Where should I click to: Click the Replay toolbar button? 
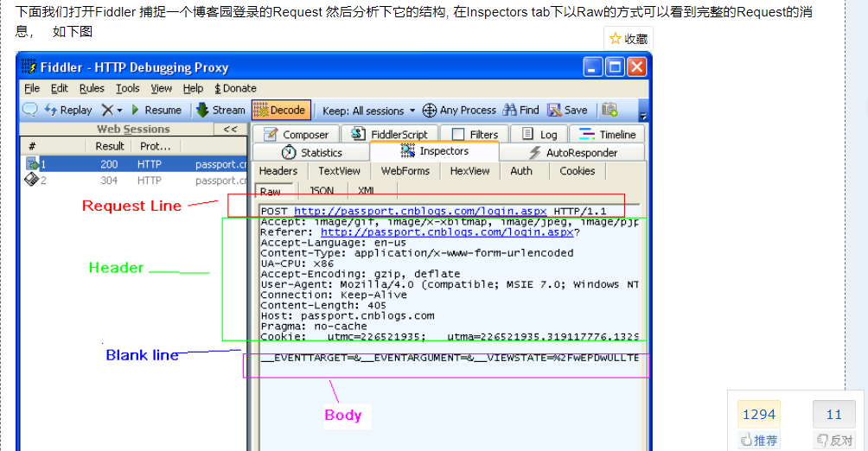[x=68, y=110]
